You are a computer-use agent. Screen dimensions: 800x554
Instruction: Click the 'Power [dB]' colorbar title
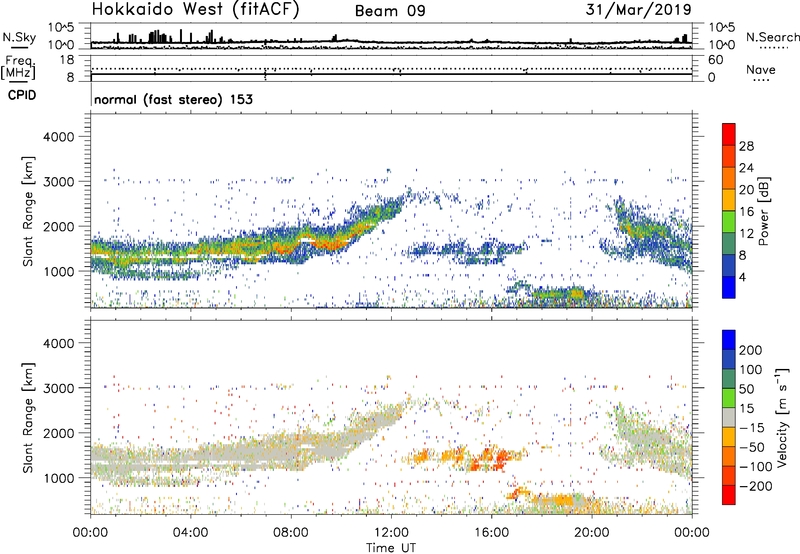(764, 211)
